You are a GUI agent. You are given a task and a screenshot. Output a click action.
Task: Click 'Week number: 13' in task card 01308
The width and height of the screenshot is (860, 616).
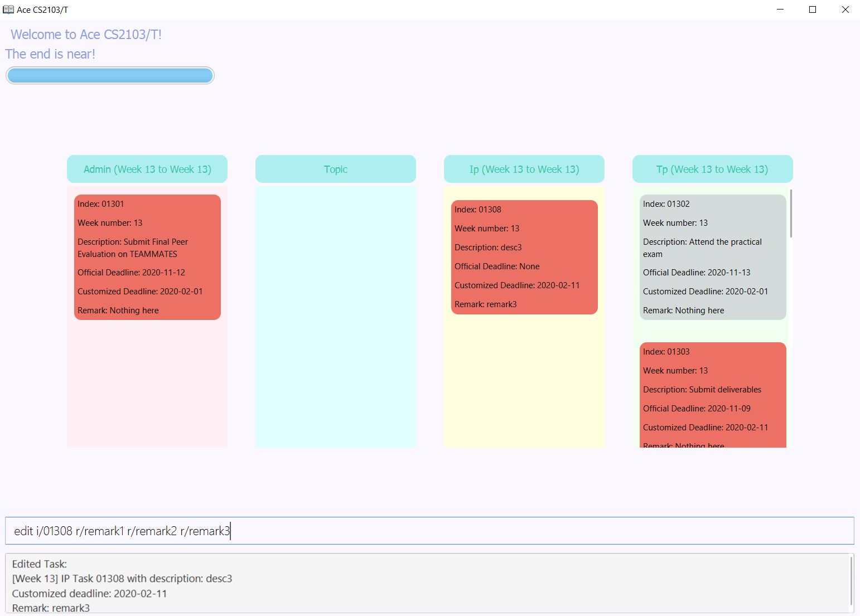coord(487,229)
